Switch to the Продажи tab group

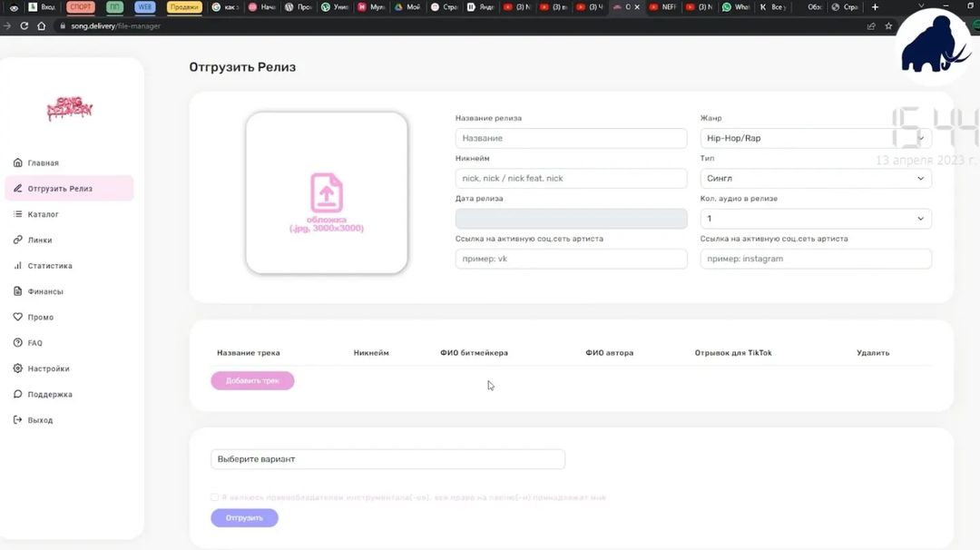click(184, 7)
